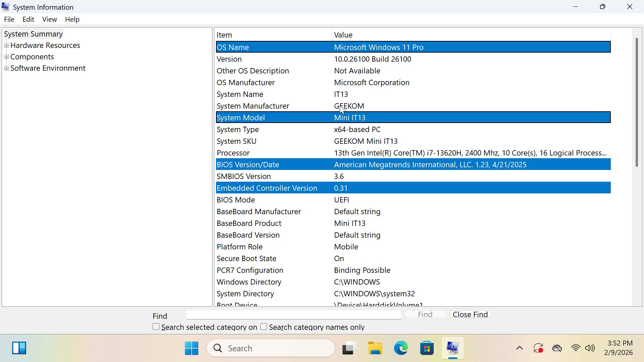Click the speaker volume icon
Image resolution: width=644 pixels, height=362 pixels.
[x=590, y=348]
